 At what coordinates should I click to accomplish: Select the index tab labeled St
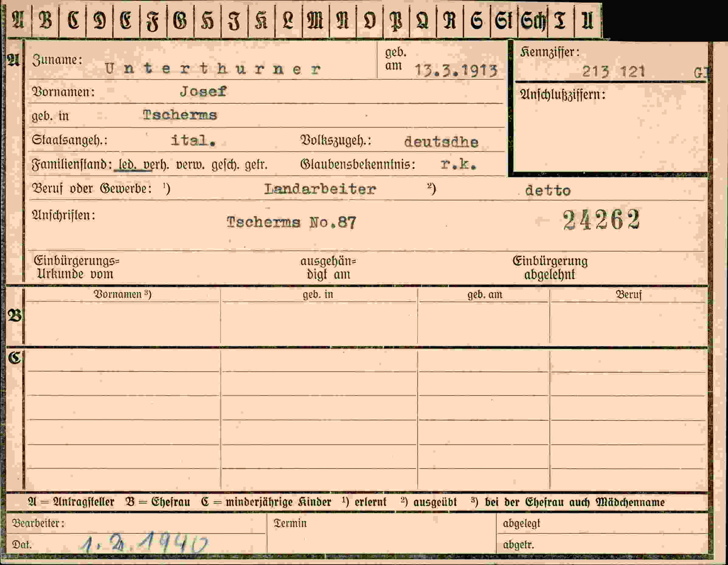coord(504,21)
